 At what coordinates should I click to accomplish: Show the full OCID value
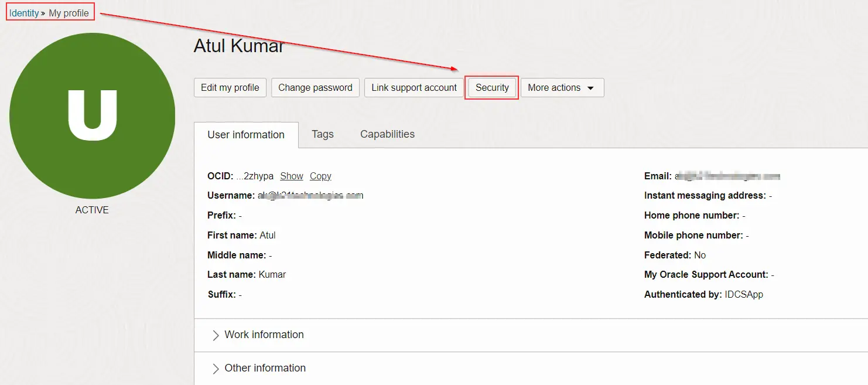tap(291, 176)
